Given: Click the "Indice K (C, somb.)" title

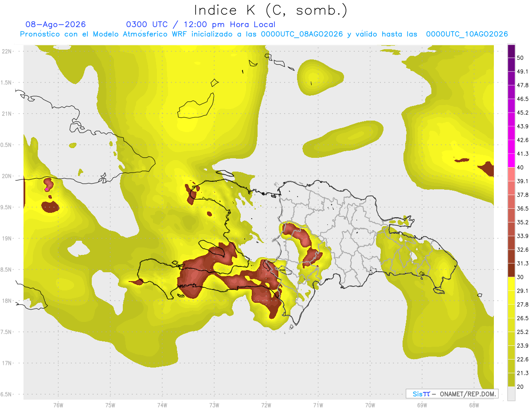Looking at the screenshot, I should pos(270,10).
